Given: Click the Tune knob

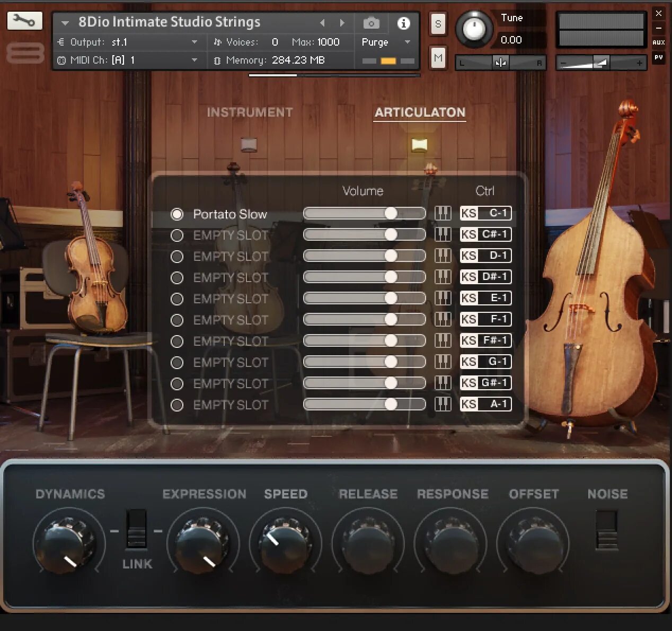Looking at the screenshot, I should pyautogui.click(x=474, y=29).
